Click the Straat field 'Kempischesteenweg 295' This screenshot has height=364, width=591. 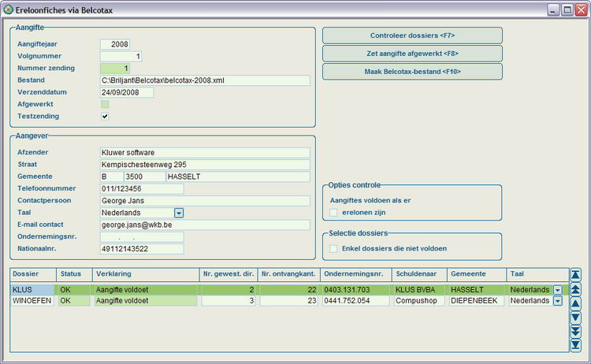pos(205,165)
